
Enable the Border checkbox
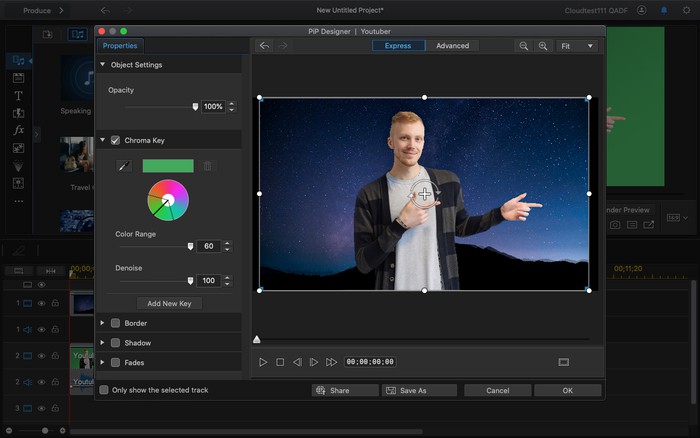pos(116,323)
